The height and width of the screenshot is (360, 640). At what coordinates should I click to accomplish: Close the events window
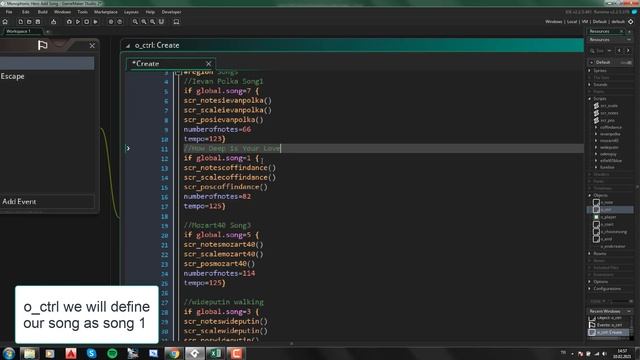click(92, 45)
